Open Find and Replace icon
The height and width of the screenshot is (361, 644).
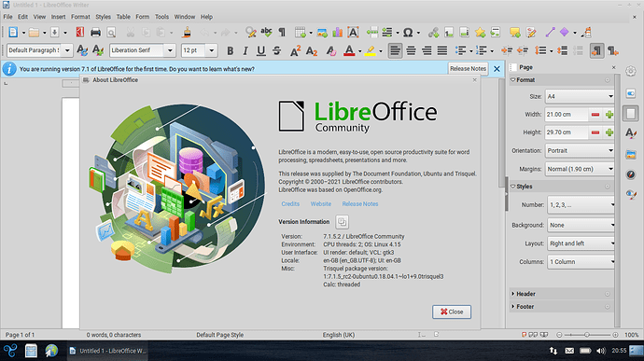(250, 32)
